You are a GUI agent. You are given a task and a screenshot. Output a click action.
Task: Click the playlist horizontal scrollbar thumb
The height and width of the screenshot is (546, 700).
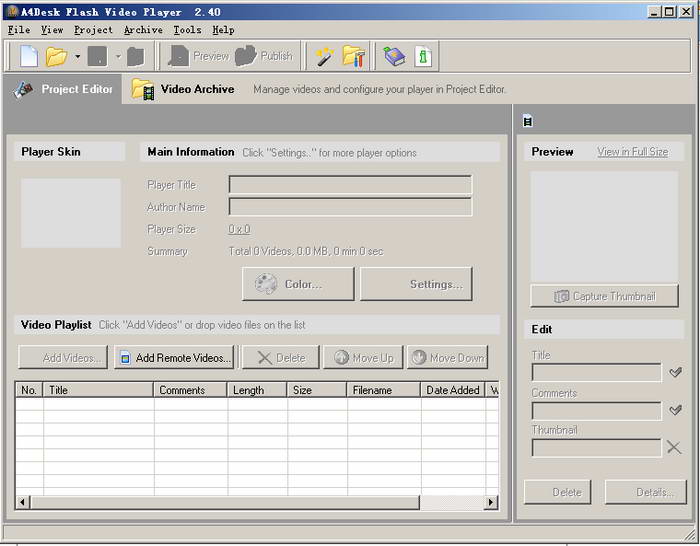click(225, 502)
